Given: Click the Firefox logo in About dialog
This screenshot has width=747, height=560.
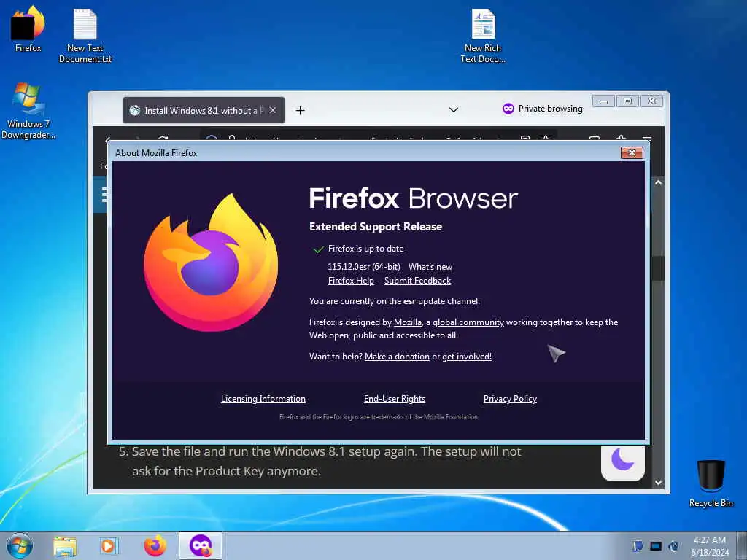Looking at the screenshot, I should click(211, 262).
